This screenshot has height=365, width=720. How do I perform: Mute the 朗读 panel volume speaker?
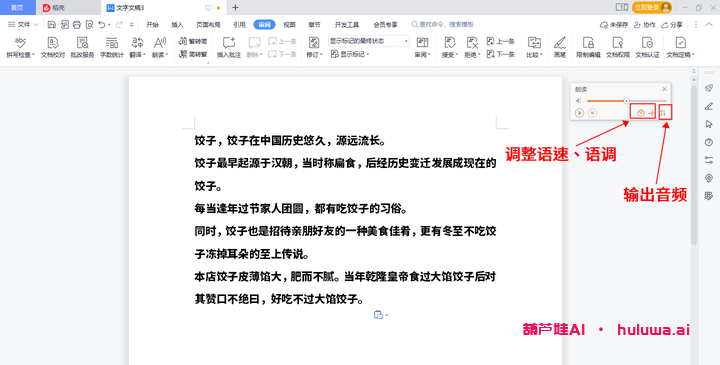click(x=579, y=101)
